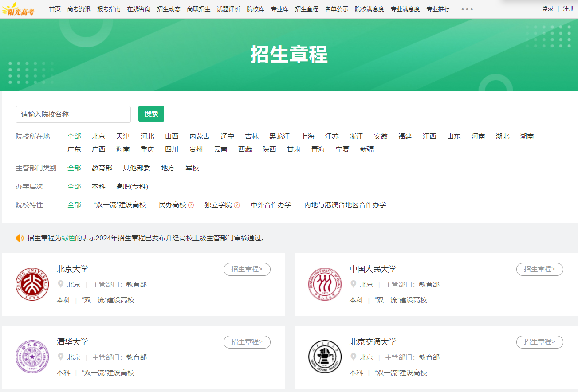This screenshot has height=392, width=578.
Task: Select 全部 for 主管部门类别
Action: 74,168
